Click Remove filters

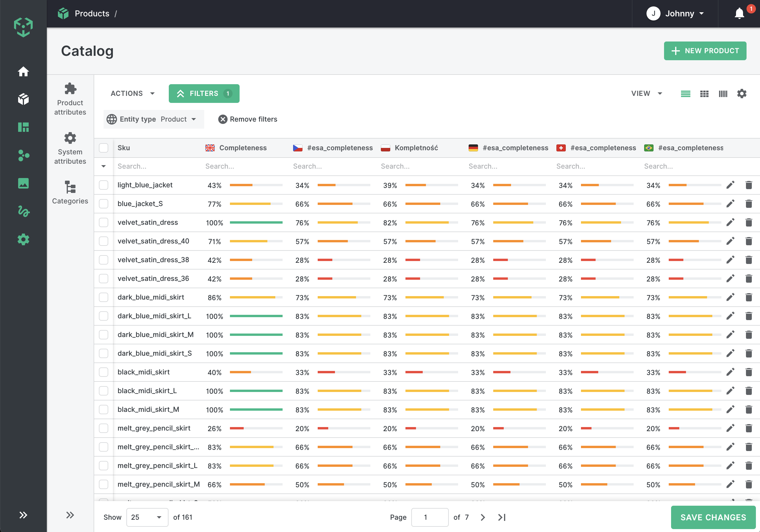pyautogui.click(x=247, y=119)
